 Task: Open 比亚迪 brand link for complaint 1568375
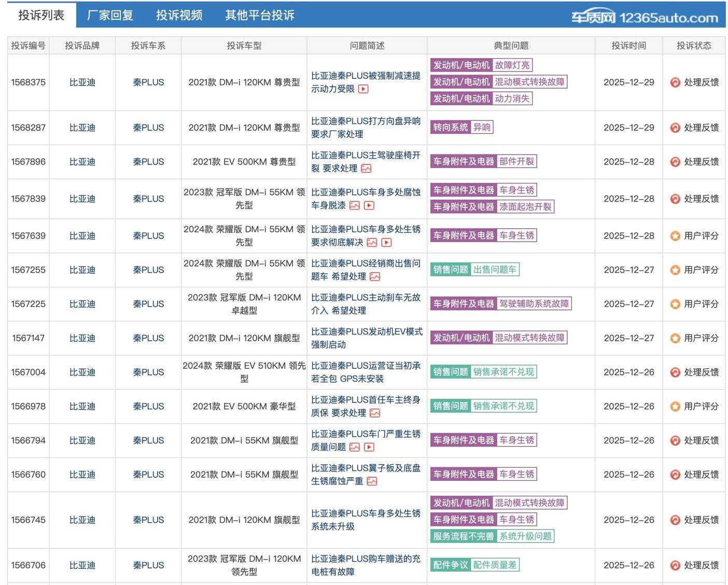click(x=82, y=82)
